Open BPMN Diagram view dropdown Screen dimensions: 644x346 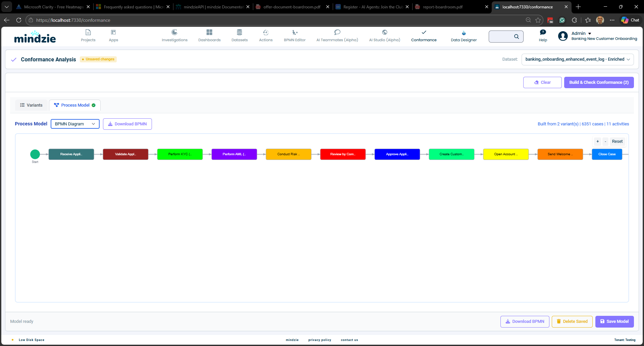75,124
